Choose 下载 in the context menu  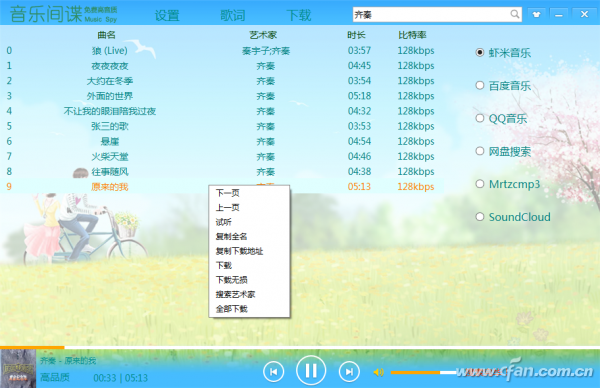pyautogui.click(x=249, y=265)
